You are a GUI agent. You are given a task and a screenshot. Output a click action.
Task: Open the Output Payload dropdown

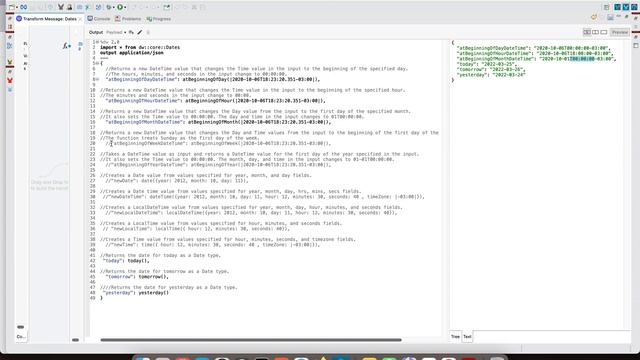coord(116,32)
